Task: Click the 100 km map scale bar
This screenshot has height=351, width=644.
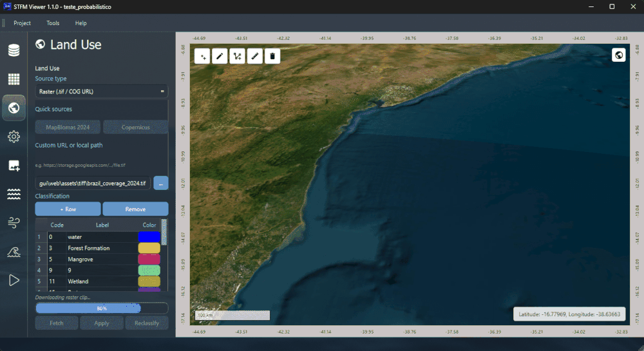Action: click(232, 316)
